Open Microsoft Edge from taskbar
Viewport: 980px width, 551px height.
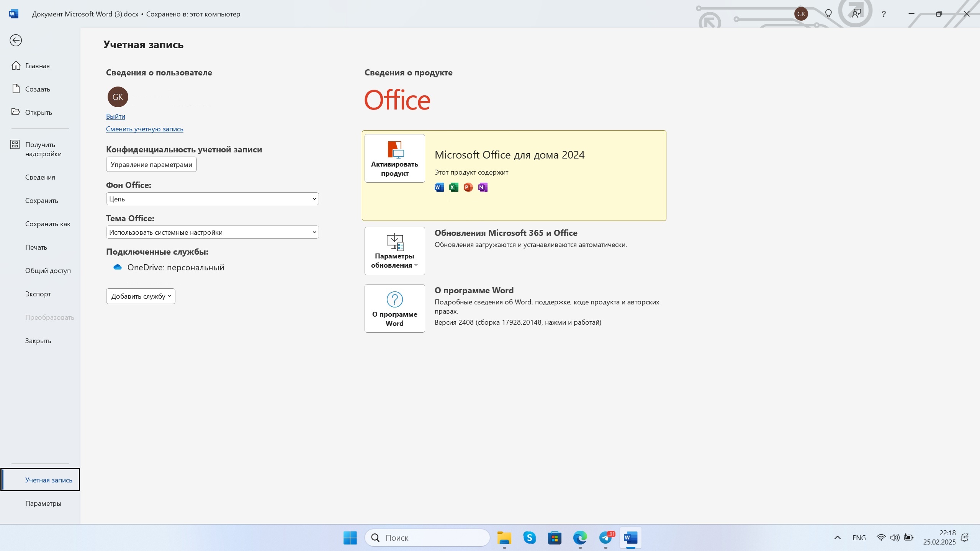tap(580, 538)
